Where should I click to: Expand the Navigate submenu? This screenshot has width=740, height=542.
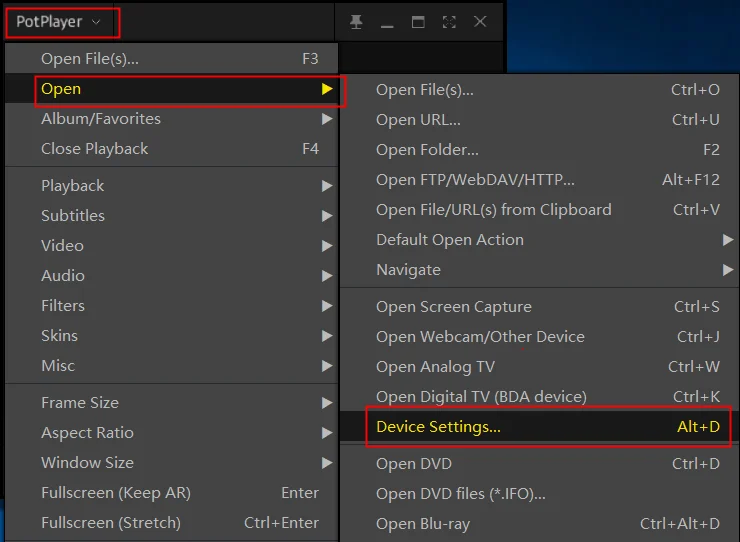[x=539, y=270]
